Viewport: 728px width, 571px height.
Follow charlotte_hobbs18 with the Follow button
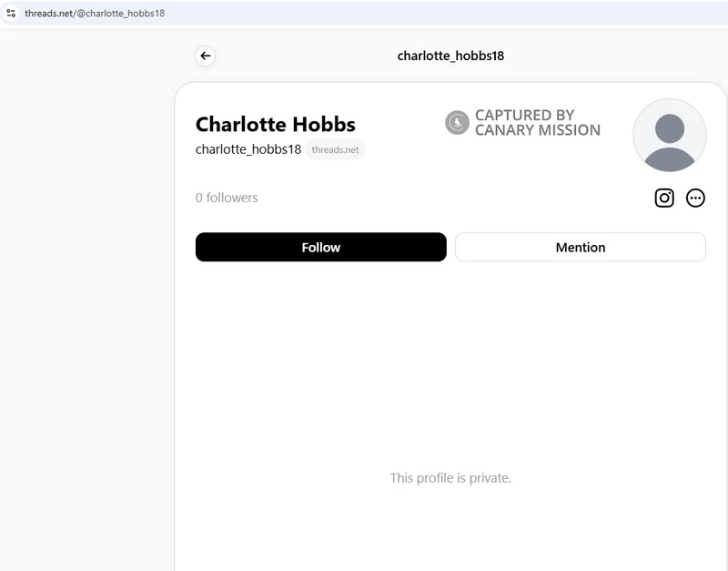(320, 247)
